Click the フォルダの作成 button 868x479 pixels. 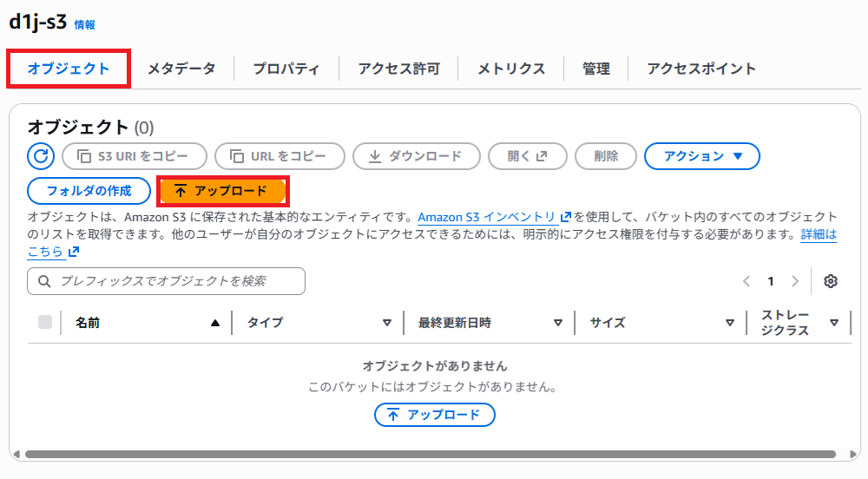click(x=89, y=191)
